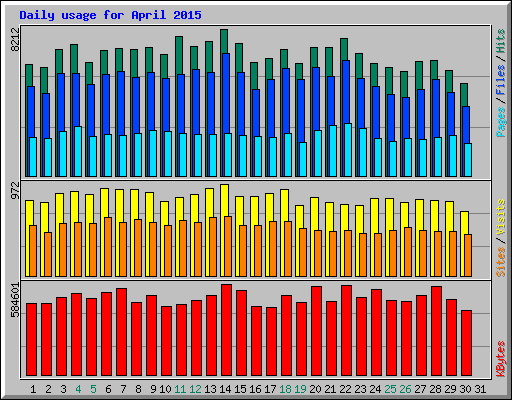Viewport: 512px width, 400px height.
Task: Click day 4 weekend label
Action: [78, 389]
